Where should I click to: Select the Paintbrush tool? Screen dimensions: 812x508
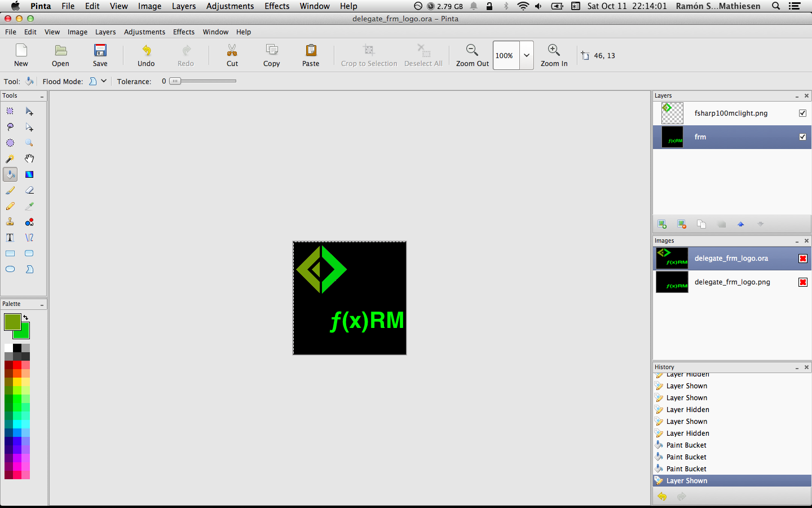[x=10, y=190]
